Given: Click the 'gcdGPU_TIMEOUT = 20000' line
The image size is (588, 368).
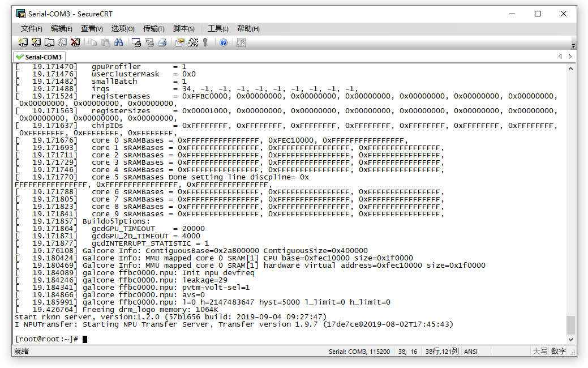Looking at the screenshot, I should click(110, 229).
